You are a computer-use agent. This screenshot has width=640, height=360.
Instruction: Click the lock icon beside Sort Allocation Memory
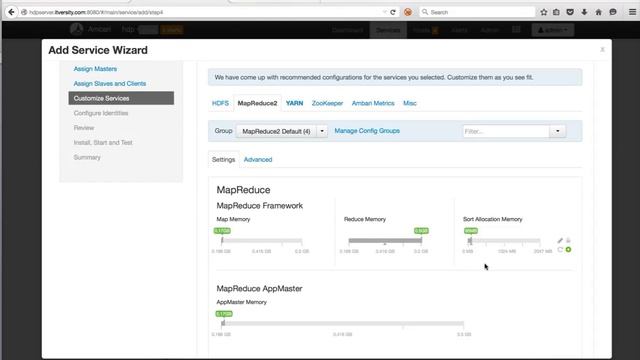coord(568,240)
